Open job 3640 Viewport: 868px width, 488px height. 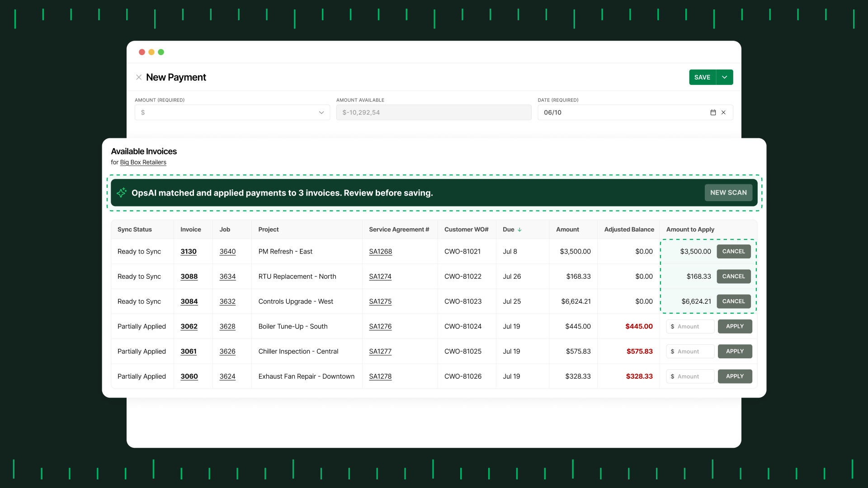click(227, 251)
